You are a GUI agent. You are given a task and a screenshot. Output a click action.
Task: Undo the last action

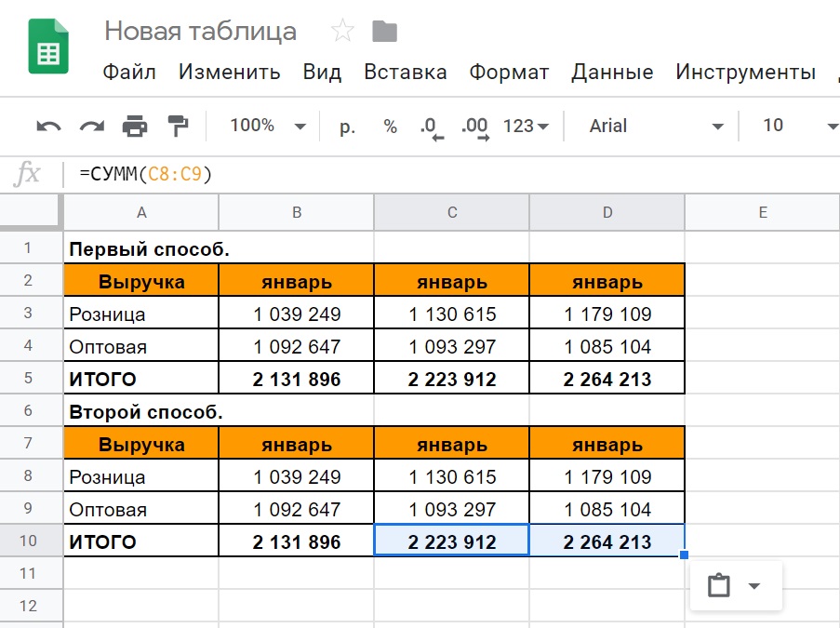(48, 127)
